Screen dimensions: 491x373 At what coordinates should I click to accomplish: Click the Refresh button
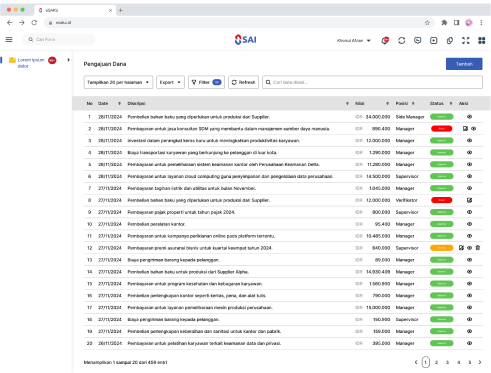point(243,82)
